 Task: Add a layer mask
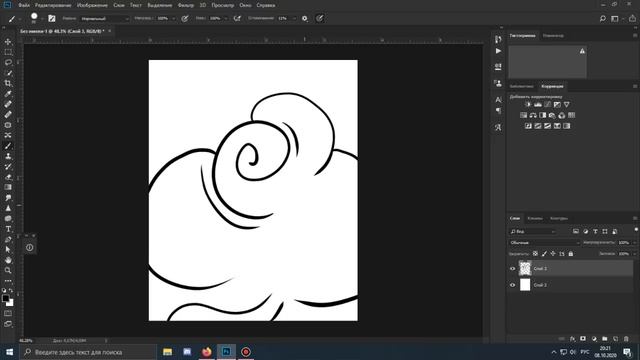click(x=583, y=339)
